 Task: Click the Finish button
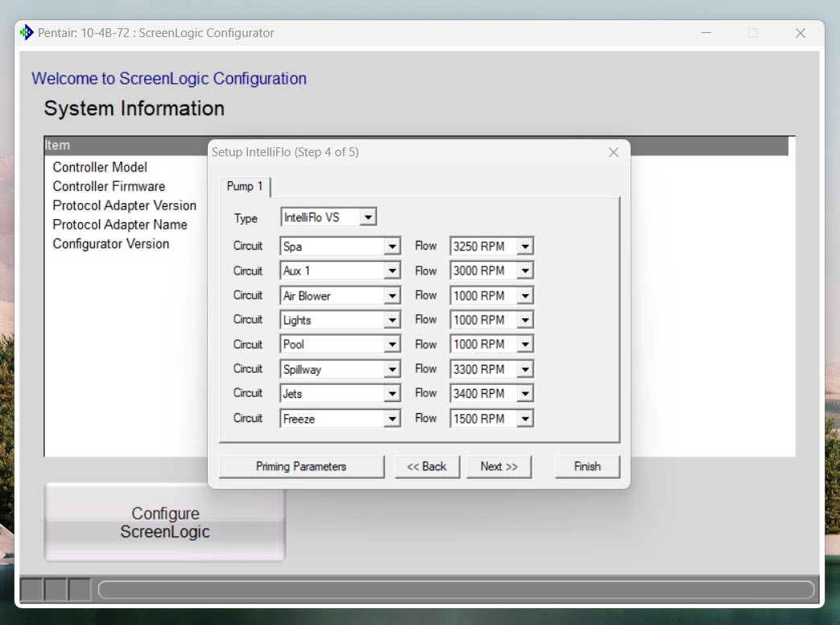click(x=587, y=466)
